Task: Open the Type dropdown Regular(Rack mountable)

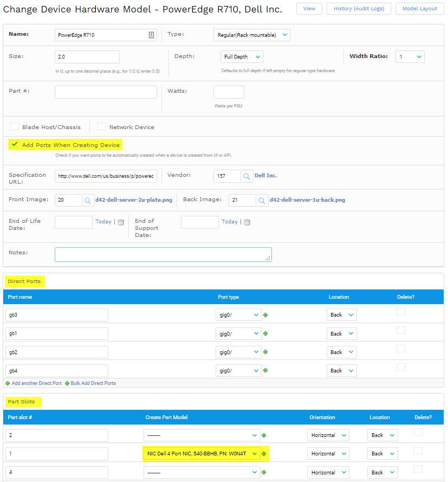Action: [x=252, y=35]
